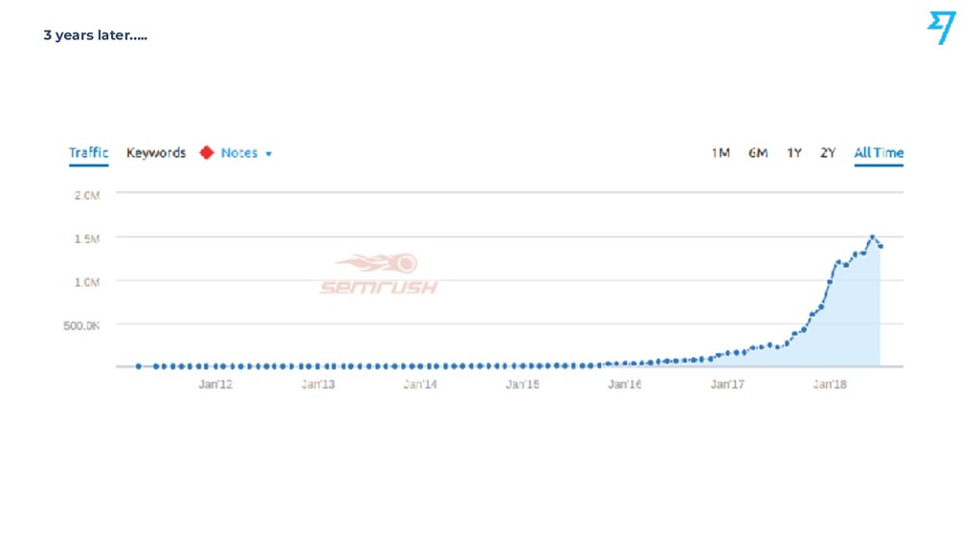This screenshot has height=551, width=980.
Task: Click the Jan'18 axis label
Action: pyautogui.click(x=830, y=385)
